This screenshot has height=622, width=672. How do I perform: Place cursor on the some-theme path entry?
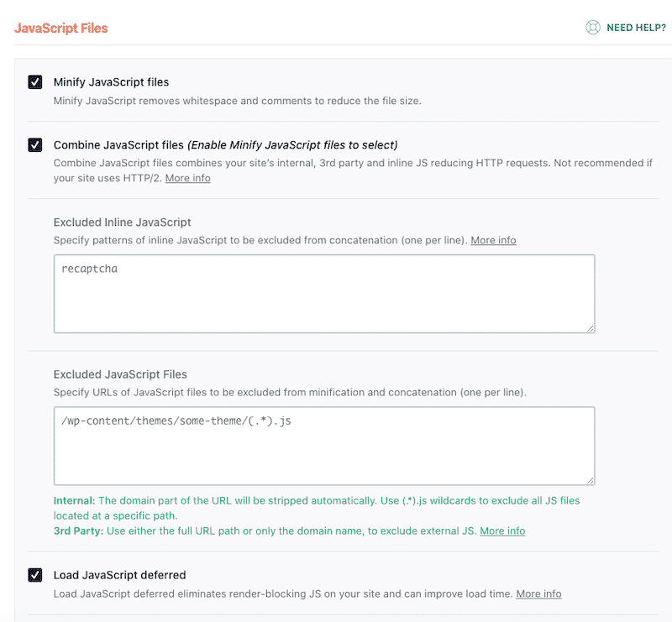click(176, 421)
